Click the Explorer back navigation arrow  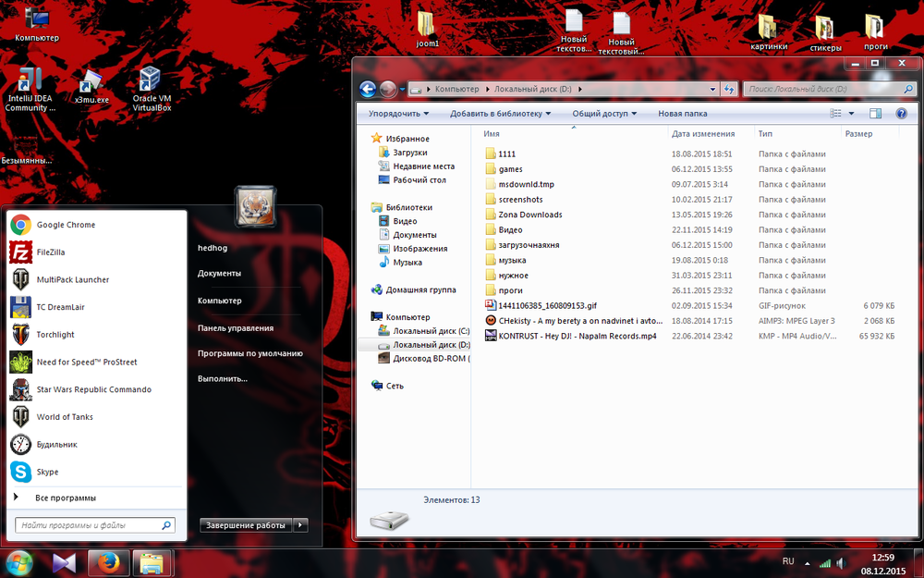(368, 89)
